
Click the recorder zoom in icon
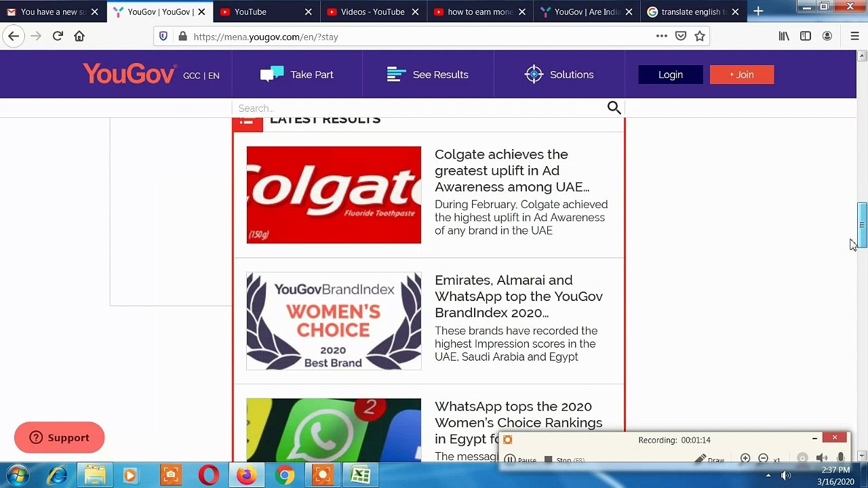[745, 459]
